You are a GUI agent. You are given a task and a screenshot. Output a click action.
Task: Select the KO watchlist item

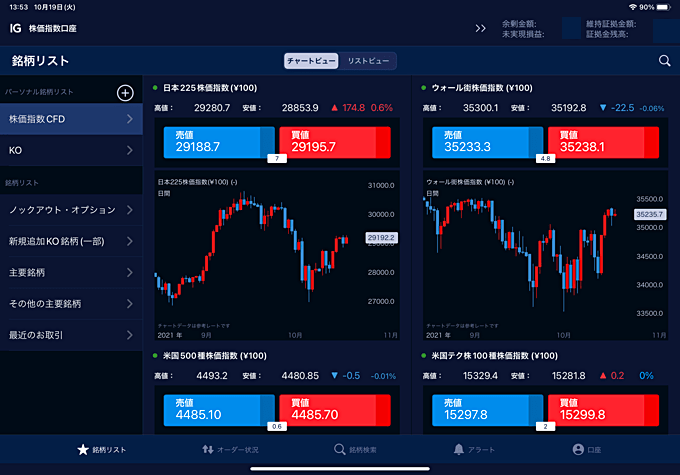[71, 151]
